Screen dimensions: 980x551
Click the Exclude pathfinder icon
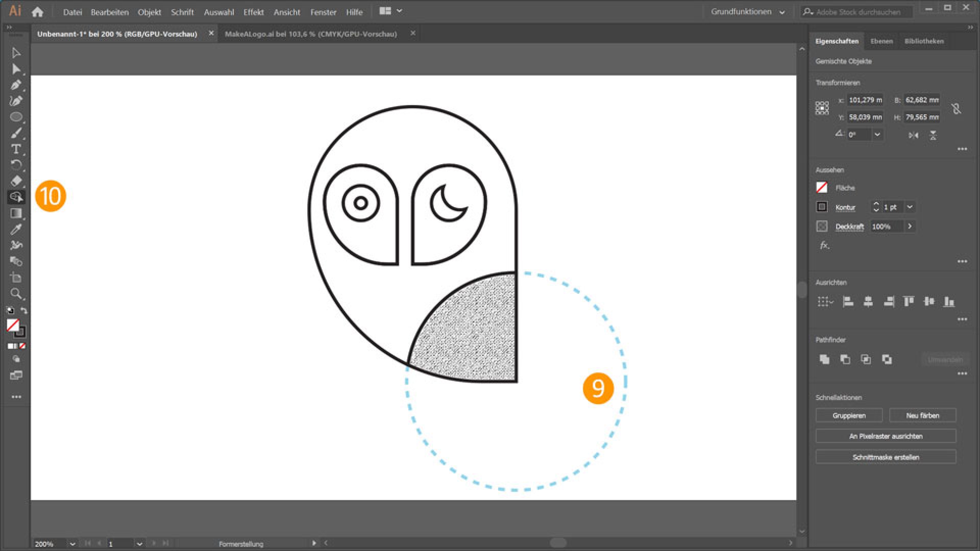(887, 359)
